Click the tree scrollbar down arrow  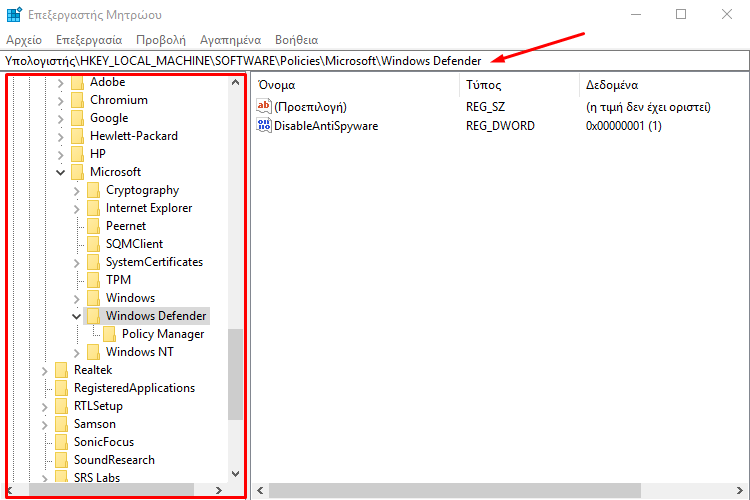coord(235,474)
